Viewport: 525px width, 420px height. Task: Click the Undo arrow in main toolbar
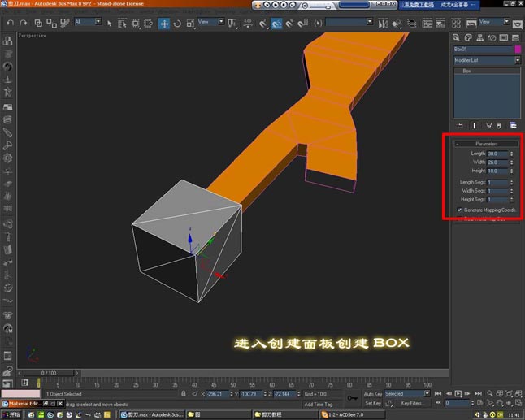pyautogui.click(x=11, y=23)
